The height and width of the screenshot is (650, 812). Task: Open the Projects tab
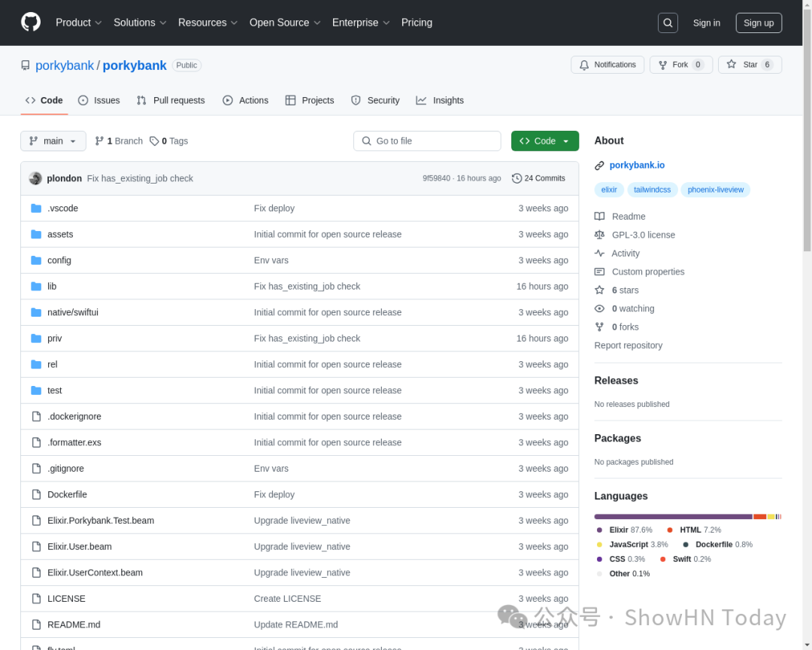(x=310, y=101)
